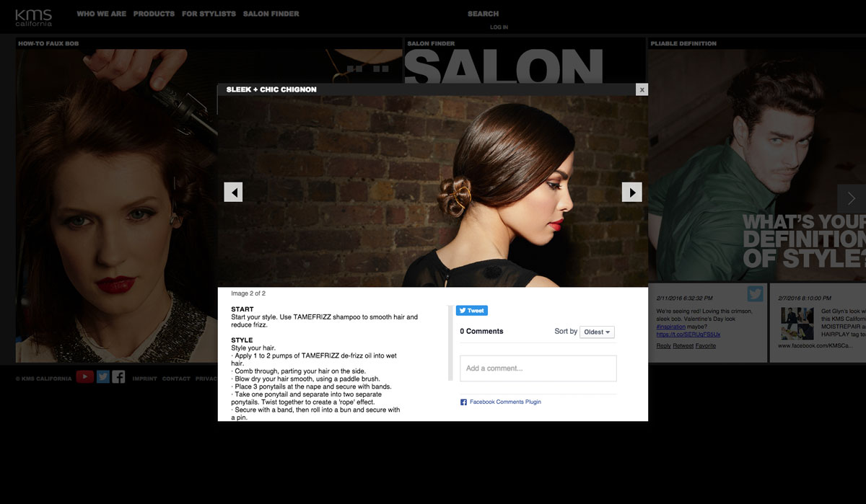Click the Log In link
866x504 pixels.
(499, 27)
